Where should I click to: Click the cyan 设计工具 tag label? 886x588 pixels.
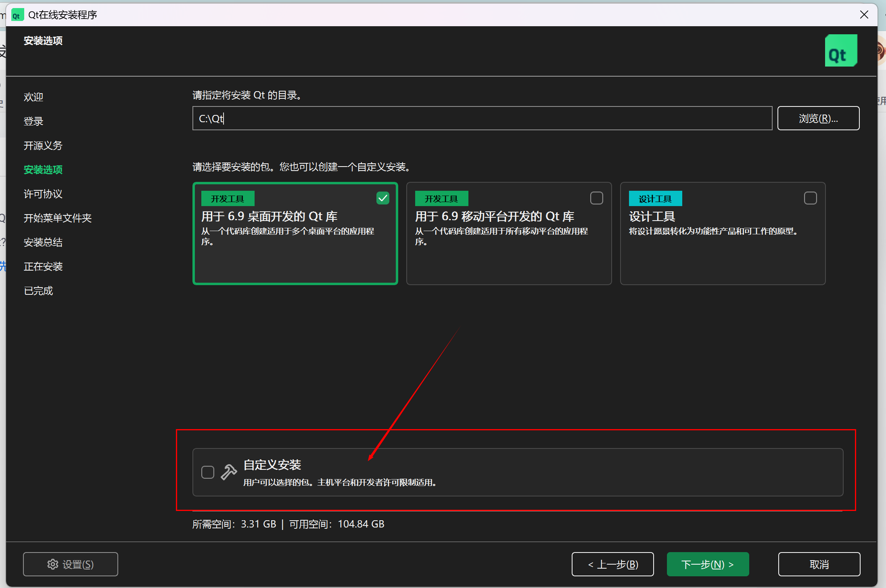tap(655, 198)
